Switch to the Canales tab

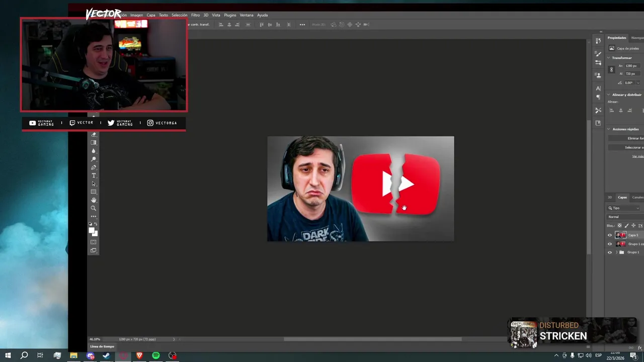[x=638, y=198]
